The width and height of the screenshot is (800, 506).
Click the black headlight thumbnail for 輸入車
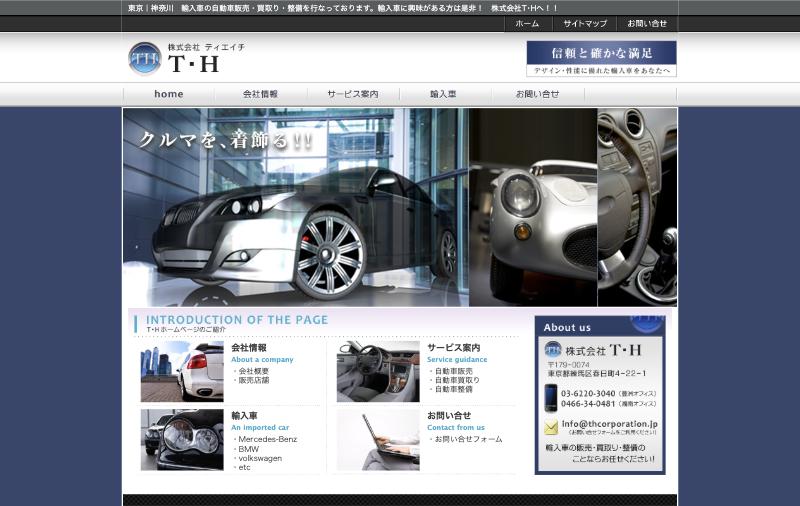coord(182,440)
